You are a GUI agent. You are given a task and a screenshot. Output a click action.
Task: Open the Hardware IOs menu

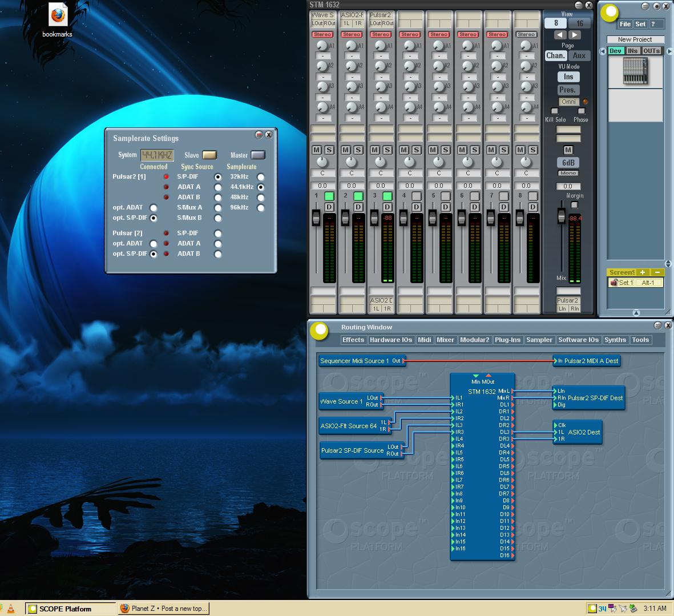tap(391, 340)
